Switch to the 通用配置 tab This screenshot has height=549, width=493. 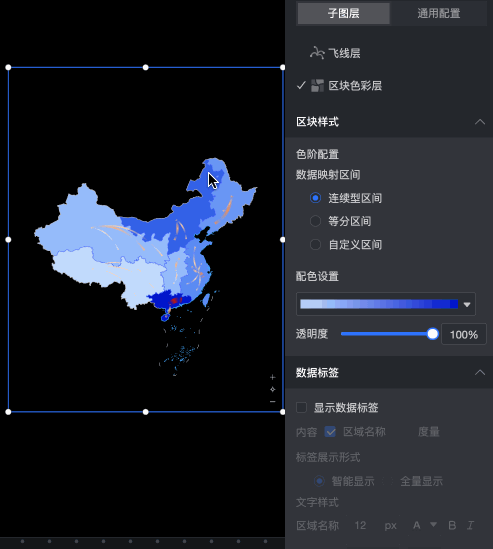click(438, 13)
